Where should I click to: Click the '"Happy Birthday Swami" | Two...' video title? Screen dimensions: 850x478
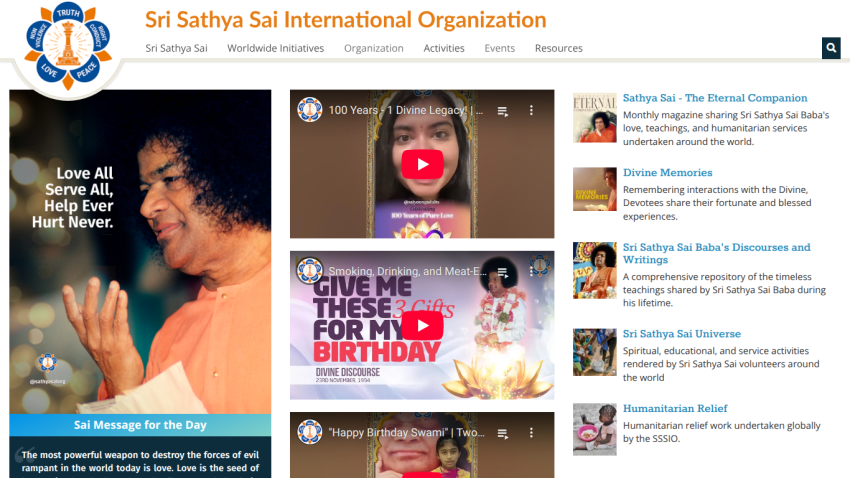click(407, 432)
